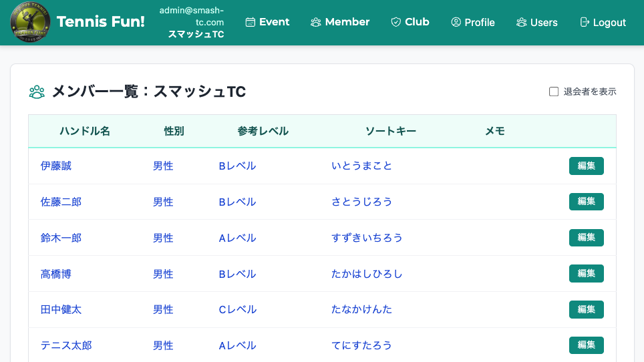Click Bレベル in 高橋博 row
This screenshot has height=362, width=644.
pyautogui.click(x=237, y=274)
